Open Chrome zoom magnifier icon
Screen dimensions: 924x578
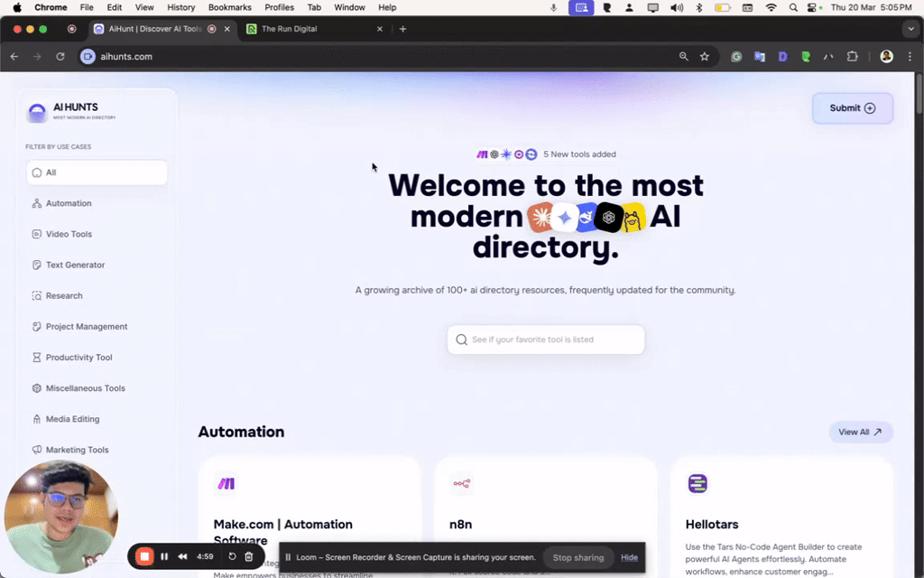point(684,57)
